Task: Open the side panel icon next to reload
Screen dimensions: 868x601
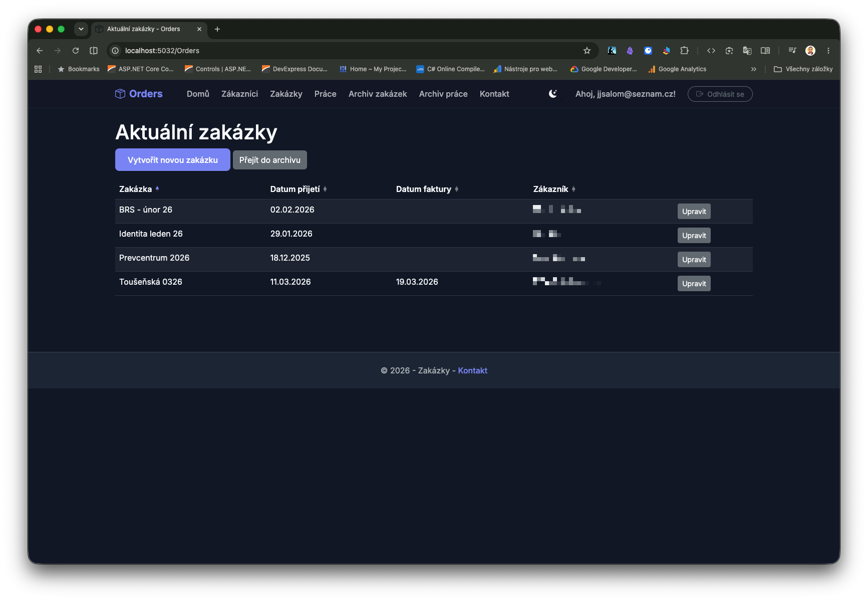Action: [x=94, y=51]
